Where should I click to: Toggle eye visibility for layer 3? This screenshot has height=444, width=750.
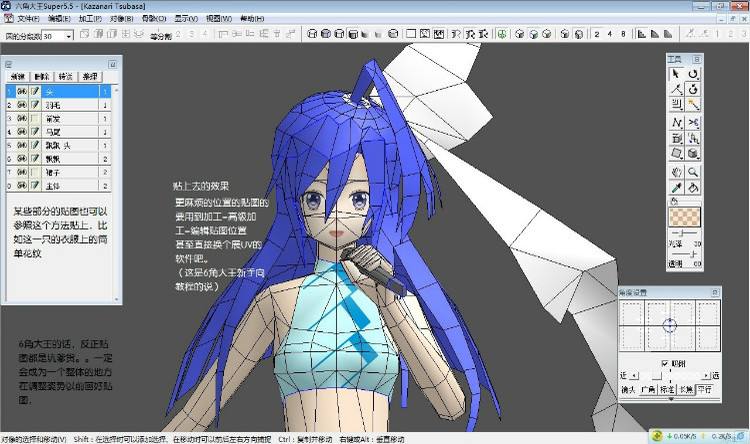(22, 118)
